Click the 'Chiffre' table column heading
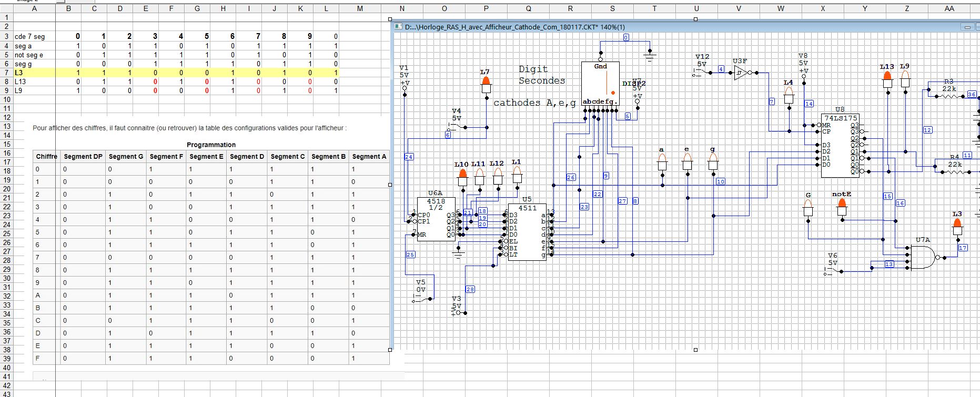This screenshot has height=397, width=980. pyautogui.click(x=47, y=157)
